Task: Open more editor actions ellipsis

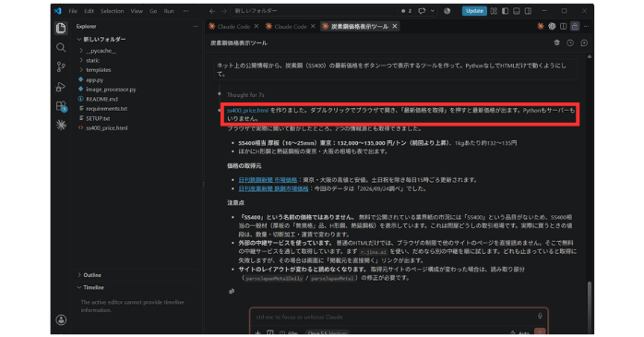Action: click(586, 26)
